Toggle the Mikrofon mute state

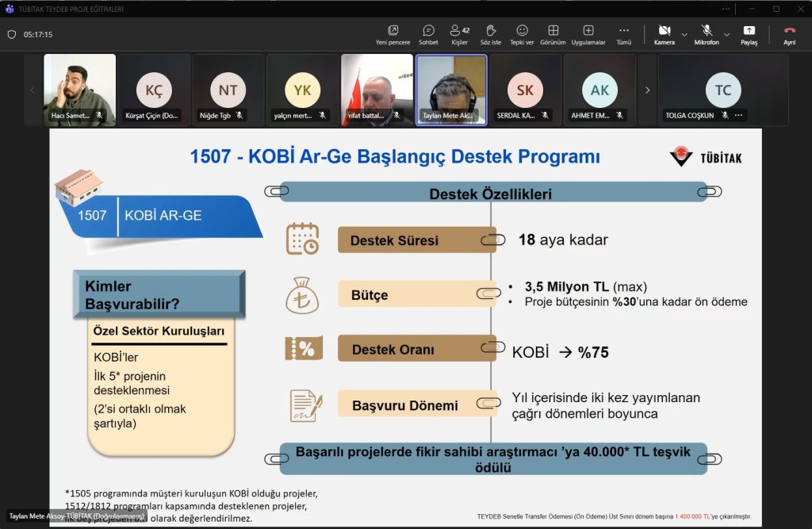pos(706,34)
